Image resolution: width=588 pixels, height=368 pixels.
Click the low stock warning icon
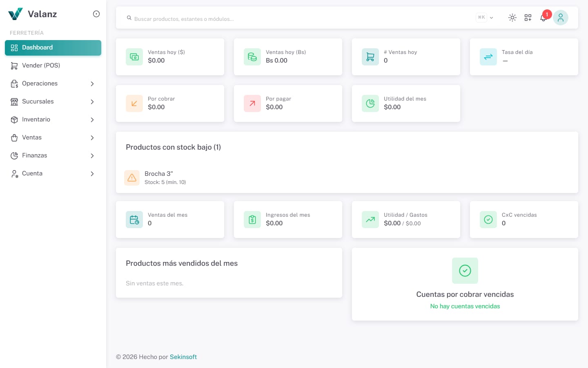pyautogui.click(x=132, y=178)
